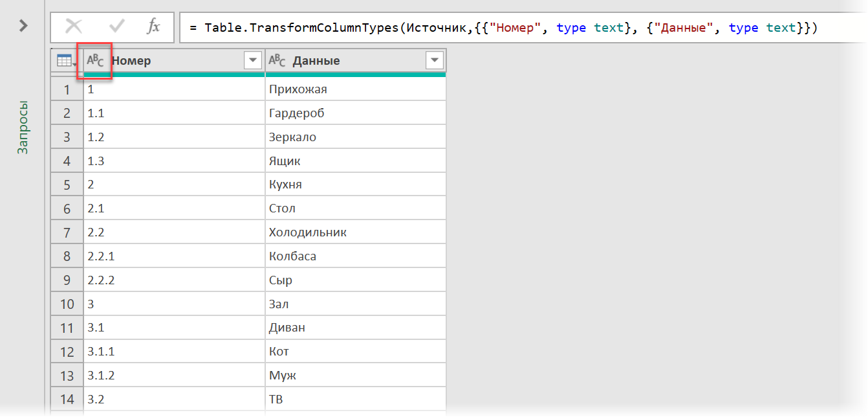Click the Номер cell with value 1.2
Viewport: 868px width, 417px height.
point(174,137)
